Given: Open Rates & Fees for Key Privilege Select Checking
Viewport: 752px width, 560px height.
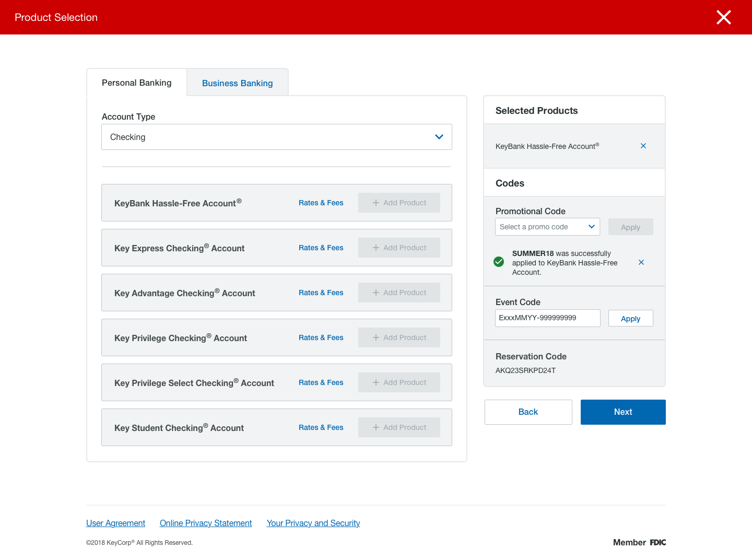Looking at the screenshot, I should pos(321,382).
